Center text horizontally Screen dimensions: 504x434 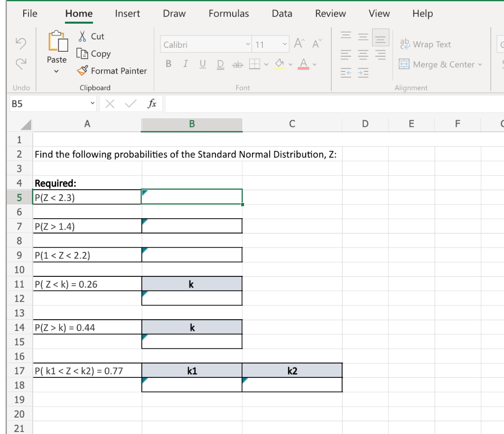pyautogui.click(x=363, y=55)
